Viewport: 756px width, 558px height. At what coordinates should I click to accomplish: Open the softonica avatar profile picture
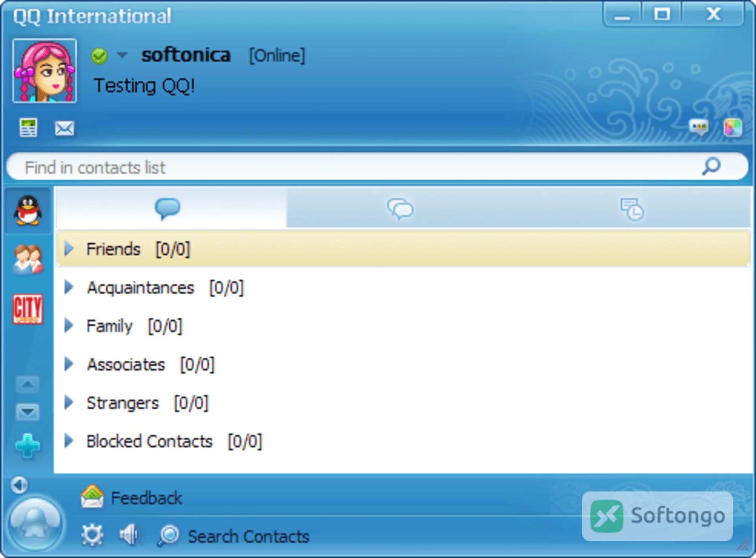pos(44,71)
